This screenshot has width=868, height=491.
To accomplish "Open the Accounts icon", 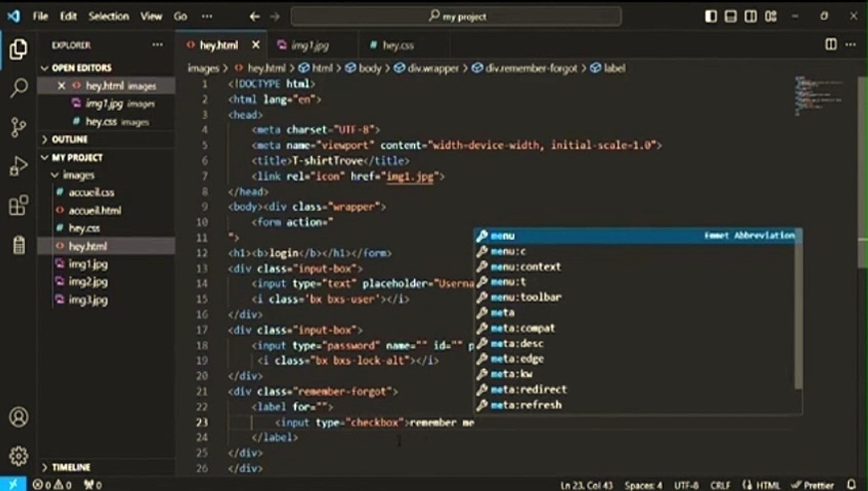I will [18, 417].
